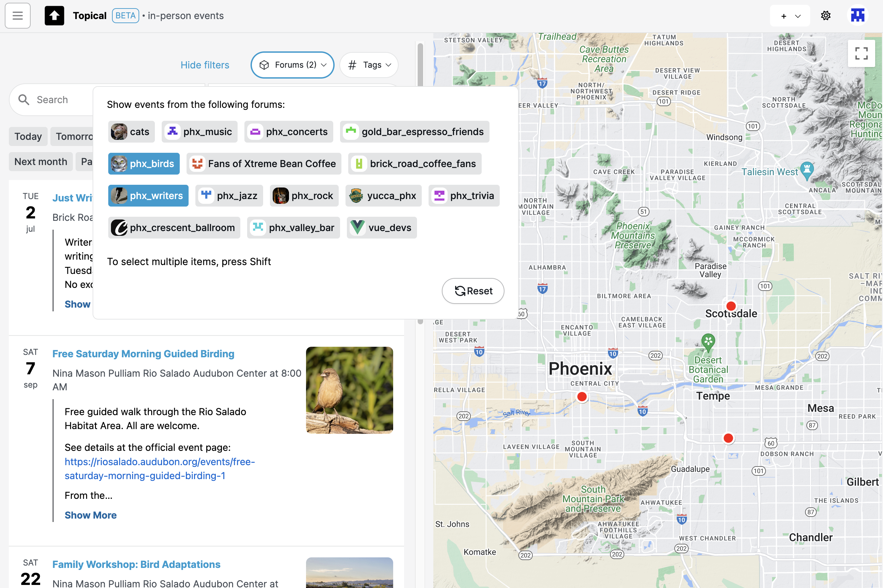Click the bird photo thumbnail
The height and width of the screenshot is (588, 883).
350,390
